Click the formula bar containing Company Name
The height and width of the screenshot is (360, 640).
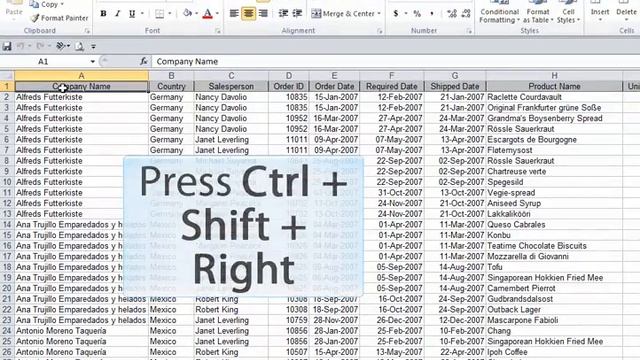(x=395, y=62)
